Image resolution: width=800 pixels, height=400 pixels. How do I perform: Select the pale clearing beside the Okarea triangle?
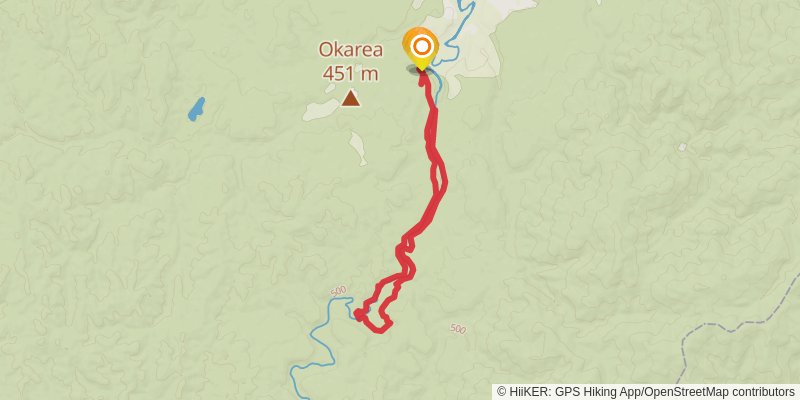coord(321,110)
